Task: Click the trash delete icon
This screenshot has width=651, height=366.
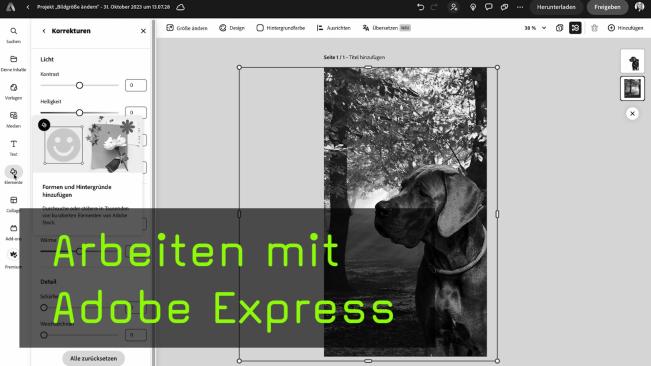Action: (x=594, y=28)
